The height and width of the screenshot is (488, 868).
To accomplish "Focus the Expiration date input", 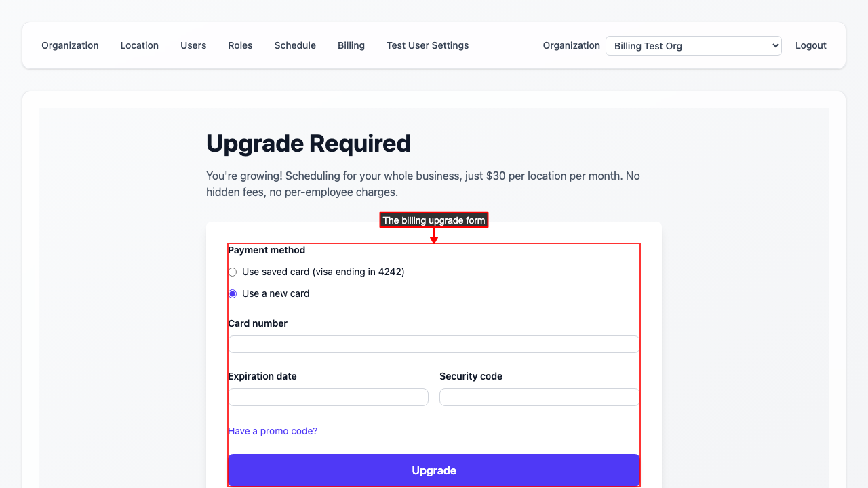I will click(328, 396).
